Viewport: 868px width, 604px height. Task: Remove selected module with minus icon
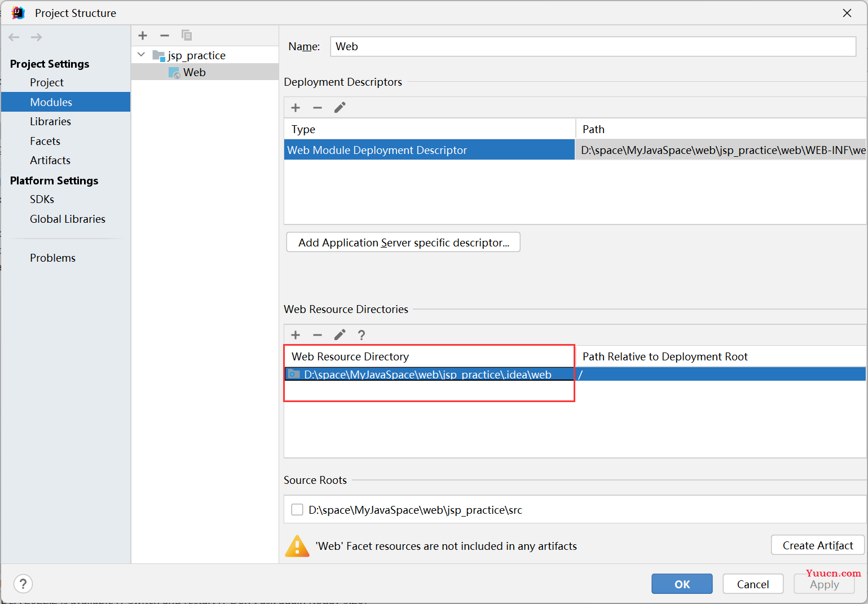pos(164,36)
